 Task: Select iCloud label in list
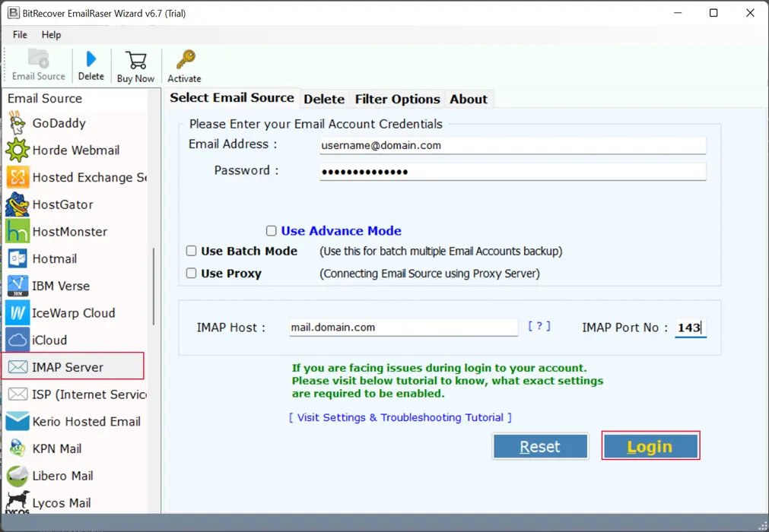click(49, 340)
